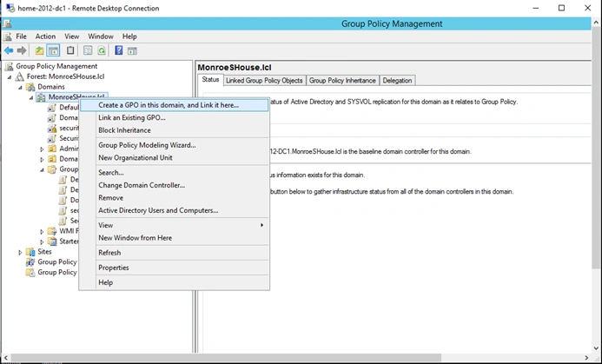The height and width of the screenshot is (364, 602).
Task: Click the Forest triangle icon in tree
Action: [20, 76]
